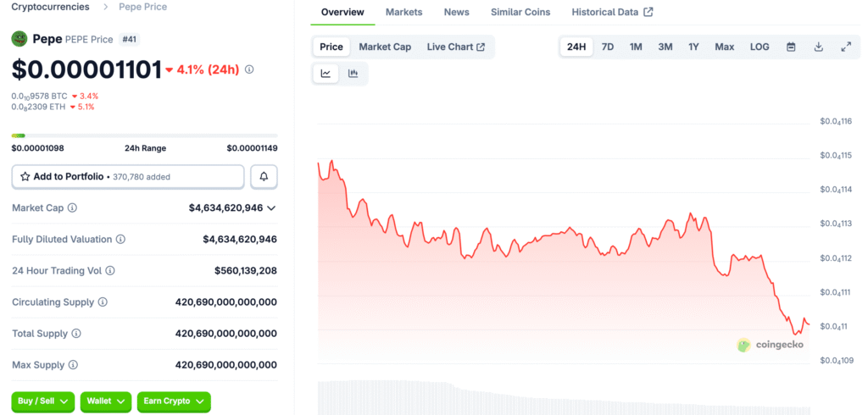Set chart range to 7D
Screen dimensions: 868x415
tap(608, 47)
